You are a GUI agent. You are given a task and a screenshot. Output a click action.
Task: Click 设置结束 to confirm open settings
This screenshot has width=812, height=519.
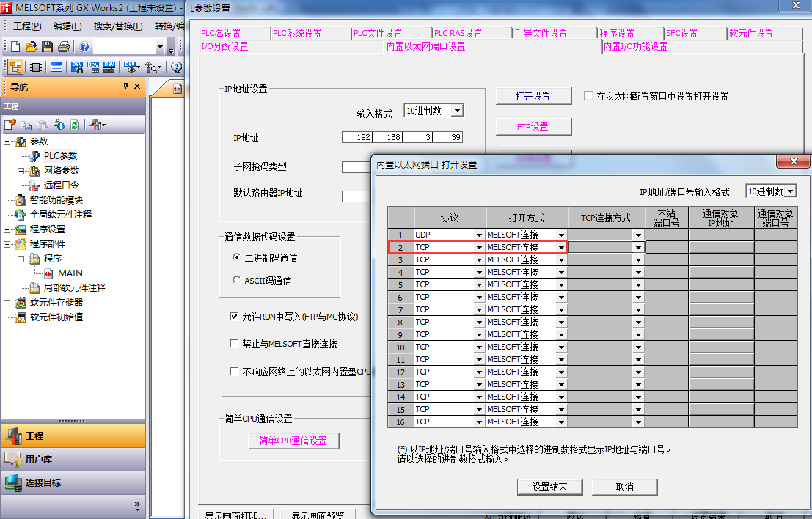pos(550,487)
